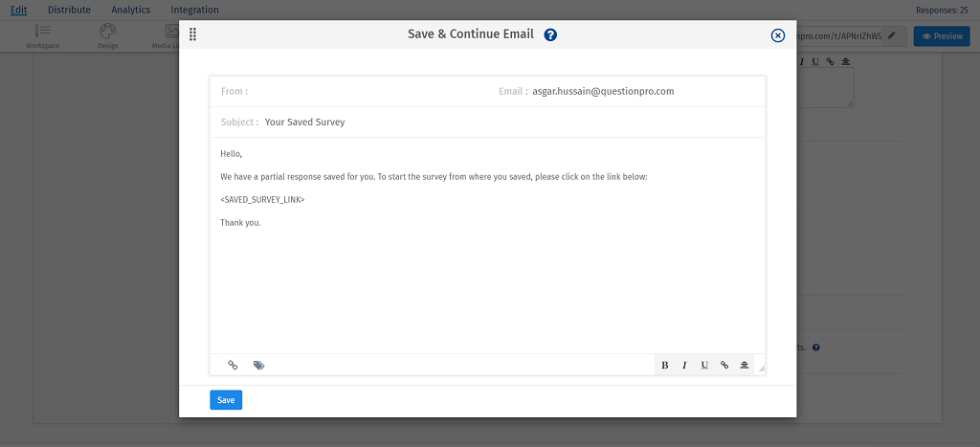Image resolution: width=980 pixels, height=447 pixels.
Task: Open the tags icon below the email body
Action: [258, 365]
